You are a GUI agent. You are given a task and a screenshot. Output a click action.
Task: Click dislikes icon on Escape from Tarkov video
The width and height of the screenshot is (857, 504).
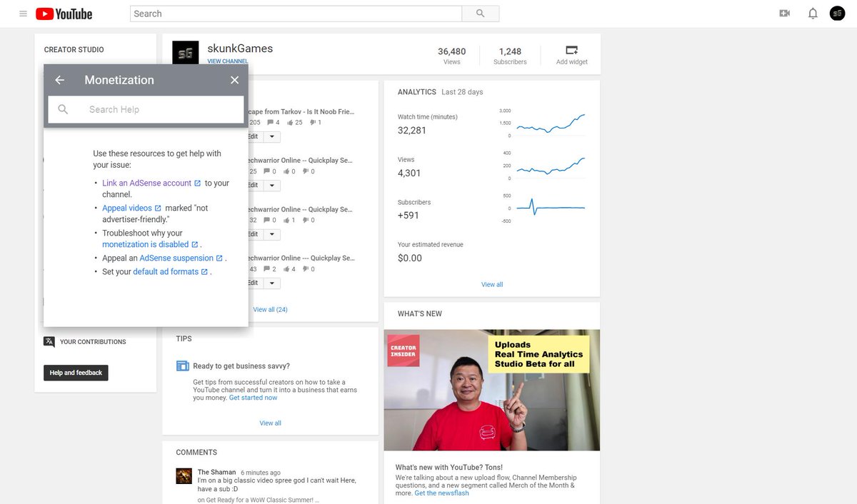[x=312, y=122]
